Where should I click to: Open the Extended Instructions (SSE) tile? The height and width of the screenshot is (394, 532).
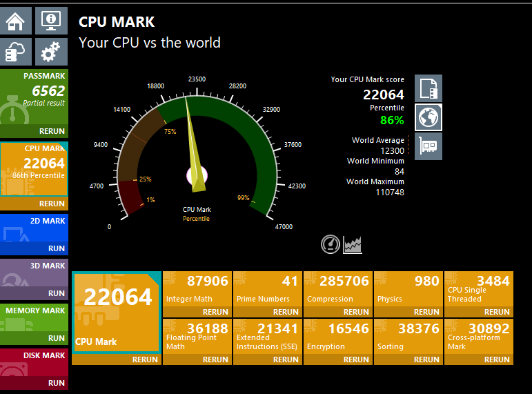pos(267,336)
